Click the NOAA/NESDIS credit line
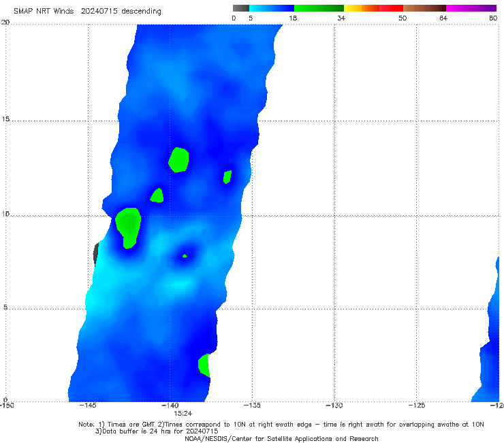The image size is (504, 443). (x=281, y=439)
